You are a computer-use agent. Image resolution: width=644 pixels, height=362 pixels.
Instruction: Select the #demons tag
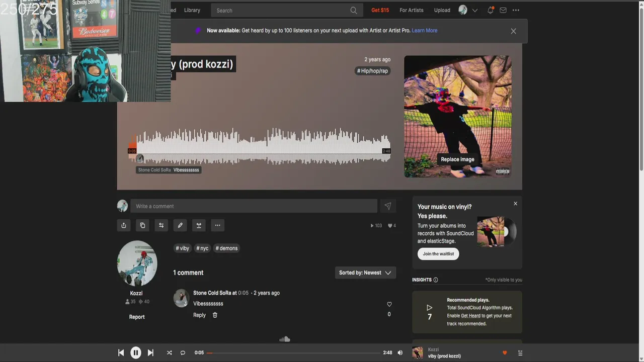[226, 248]
